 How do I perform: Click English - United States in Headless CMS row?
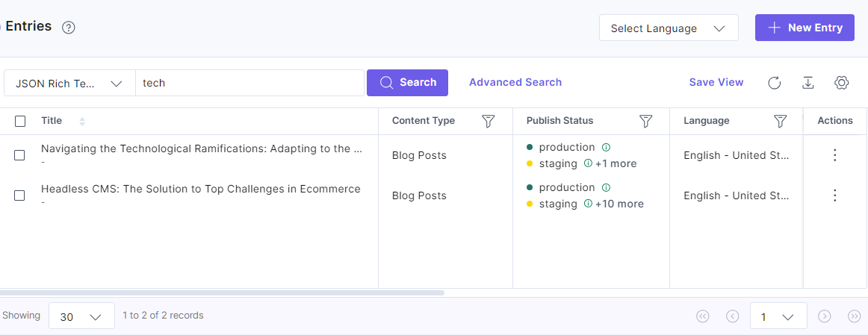[737, 195]
